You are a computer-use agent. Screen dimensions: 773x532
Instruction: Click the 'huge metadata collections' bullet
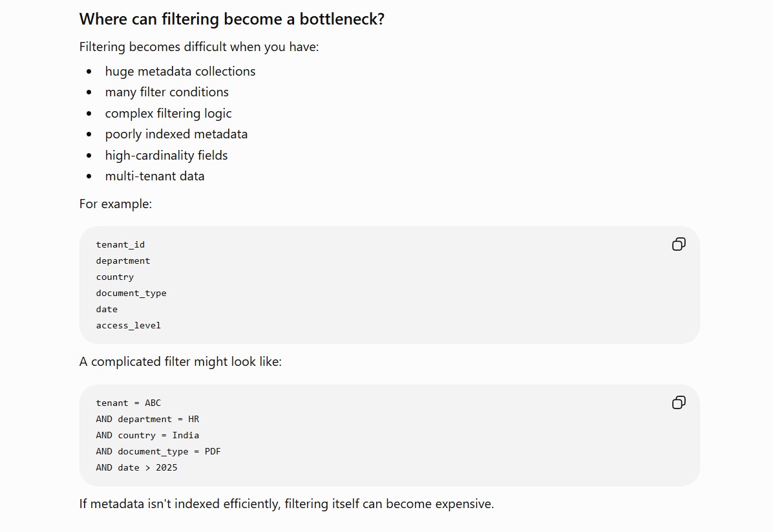point(180,72)
